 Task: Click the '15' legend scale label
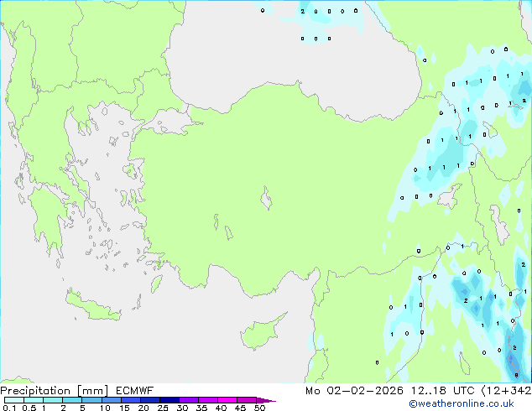(124, 408)
